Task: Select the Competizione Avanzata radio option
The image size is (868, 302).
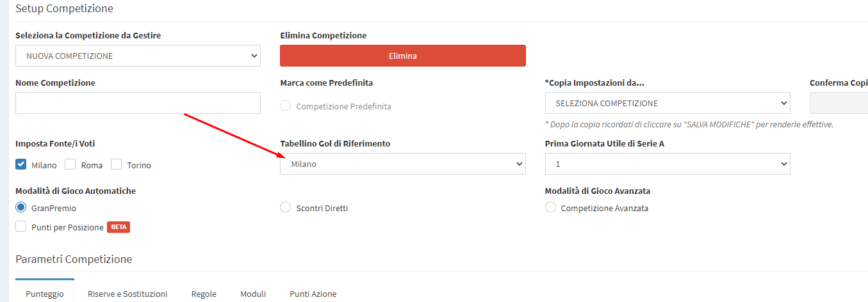Action: pyautogui.click(x=550, y=207)
